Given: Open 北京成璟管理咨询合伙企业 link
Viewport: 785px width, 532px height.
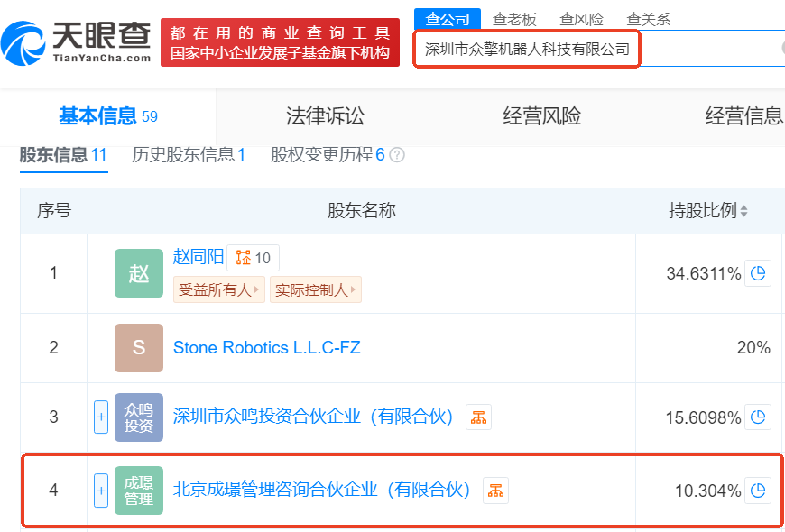Looking at the screenshot, I should 322,491.
